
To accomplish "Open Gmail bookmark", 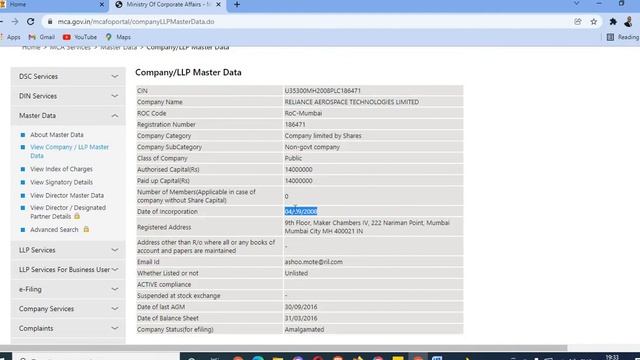I will coord(42,37).
